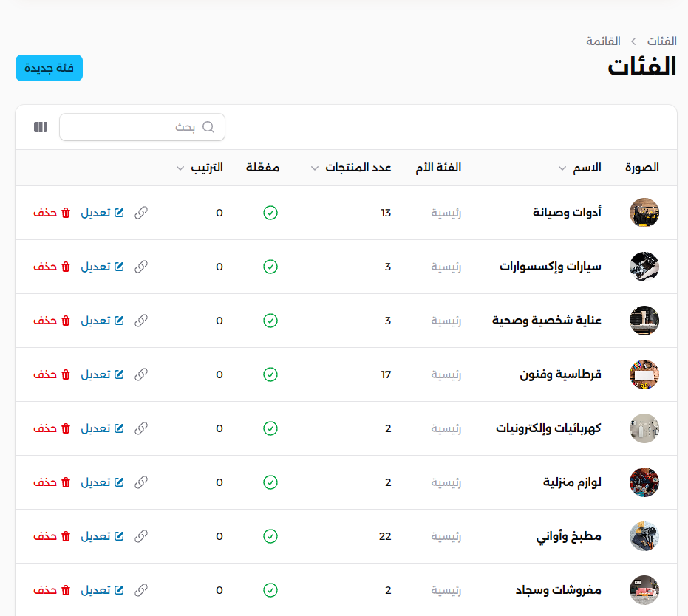688x616 pixels.
Task: Open the أدوات وصيانة category thumbnail
Action: 644,213
